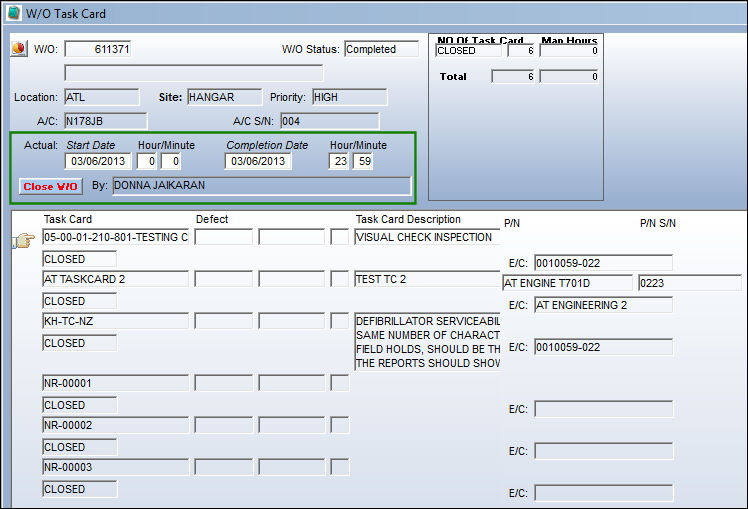Image resolution: width=748 pixels, height=509 pixels.
Task: Click the start hour field showing 0
Action: tap(147, 161)
